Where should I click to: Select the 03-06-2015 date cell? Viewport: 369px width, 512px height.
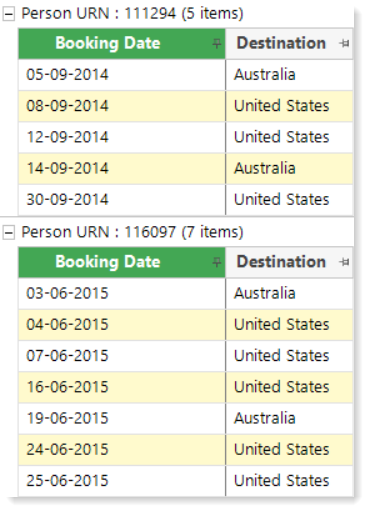(122, 293)
